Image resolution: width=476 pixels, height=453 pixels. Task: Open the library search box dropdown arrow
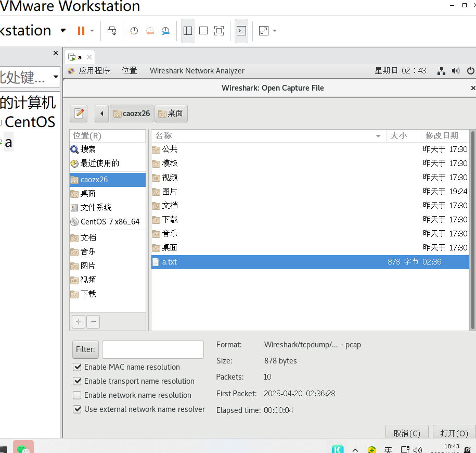tap(56, 77)
